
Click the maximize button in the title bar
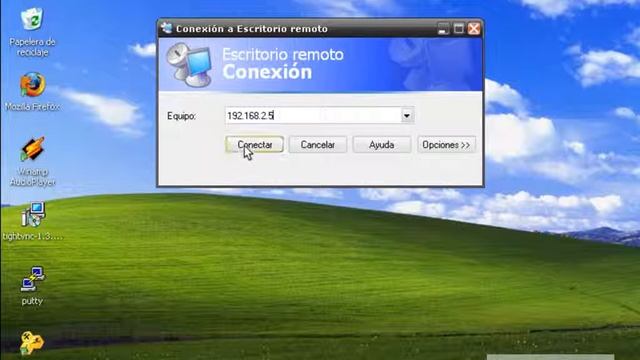click(x=458, y=29)
